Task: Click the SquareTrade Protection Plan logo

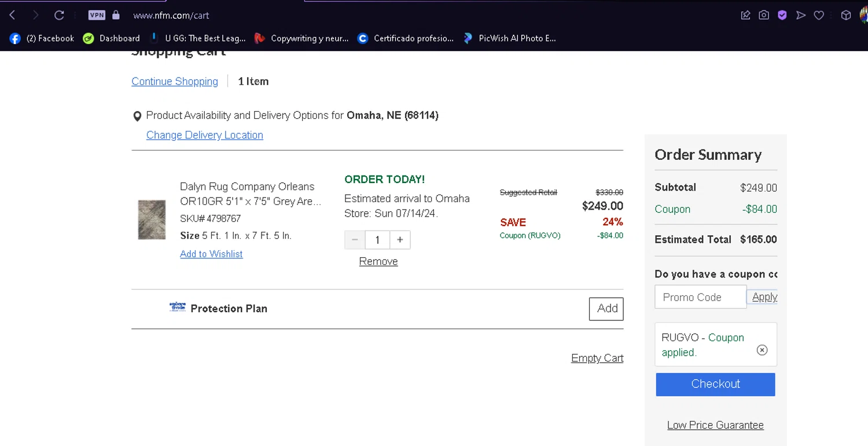Action: (178, 307)
